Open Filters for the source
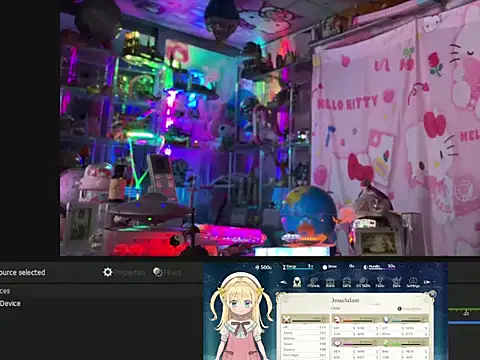The height and width of the screenshot is (360, 480). pos(167,272)
